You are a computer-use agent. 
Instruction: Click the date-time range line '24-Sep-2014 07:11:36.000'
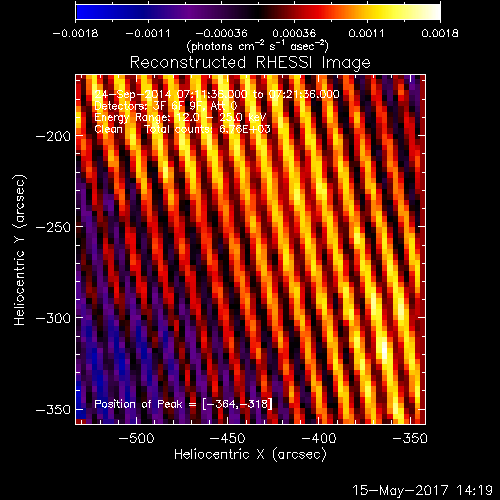(x=217, y=94)
